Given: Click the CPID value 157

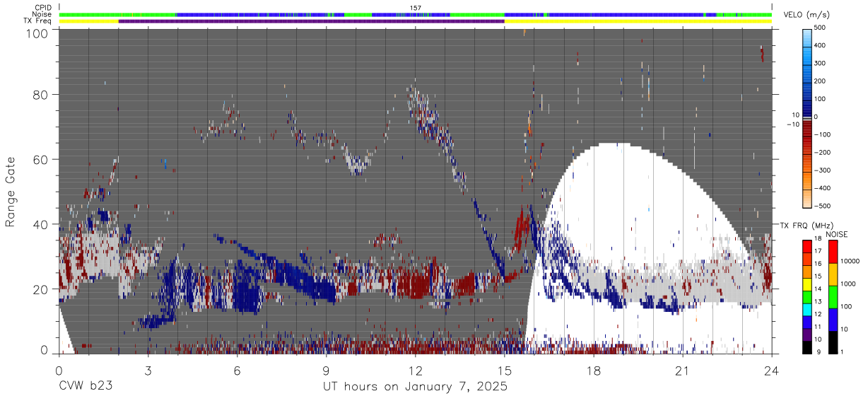Looking at the screenshot, I should [x=416, y=8].
